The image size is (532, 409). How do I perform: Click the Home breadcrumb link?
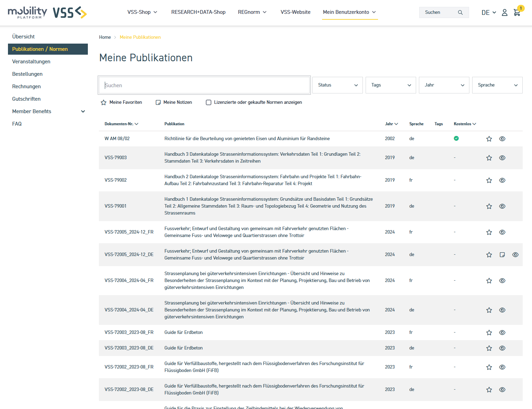[x=105, y=37]
